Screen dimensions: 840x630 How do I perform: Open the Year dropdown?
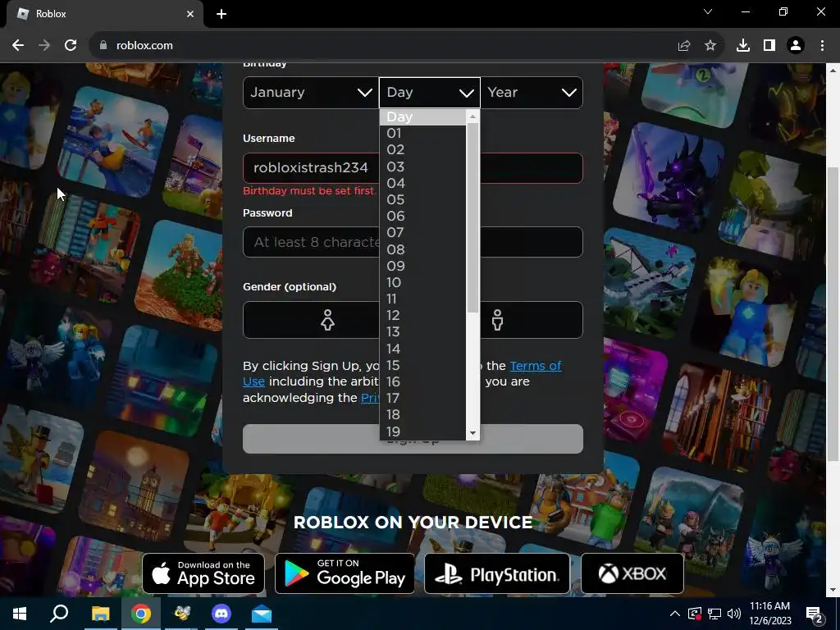click(532, 93)
